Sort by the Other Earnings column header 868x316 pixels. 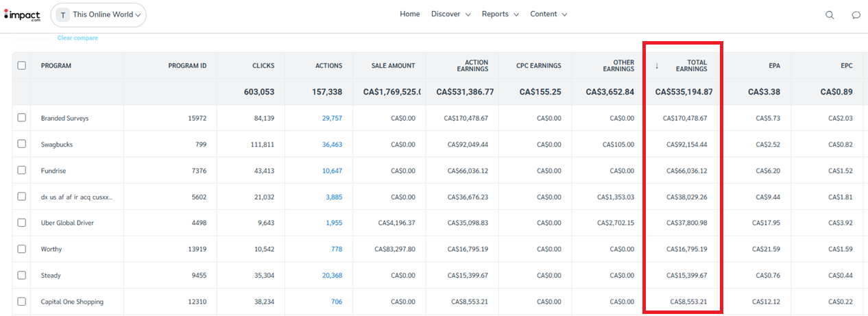618,66
